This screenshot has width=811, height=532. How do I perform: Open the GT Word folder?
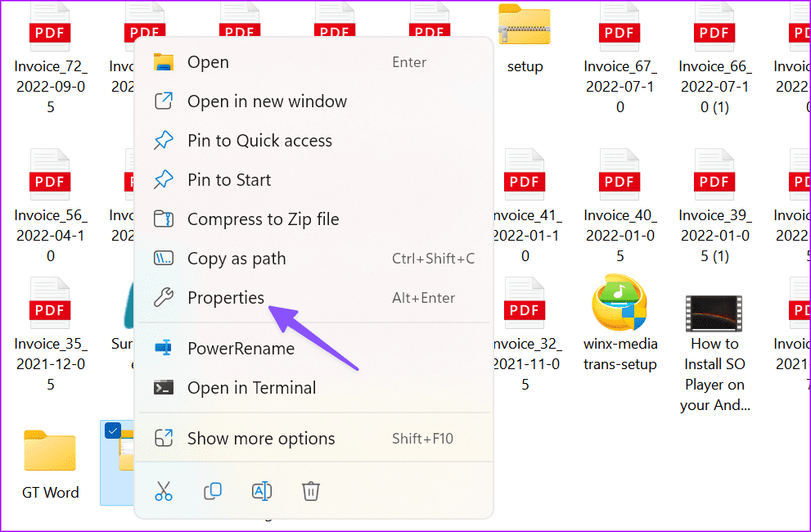50,450
